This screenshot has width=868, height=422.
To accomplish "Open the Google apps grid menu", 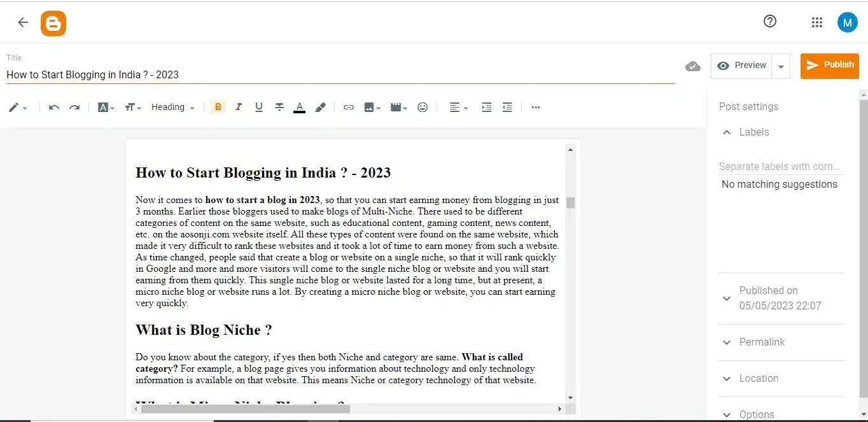I will click(x=817, y=22).
